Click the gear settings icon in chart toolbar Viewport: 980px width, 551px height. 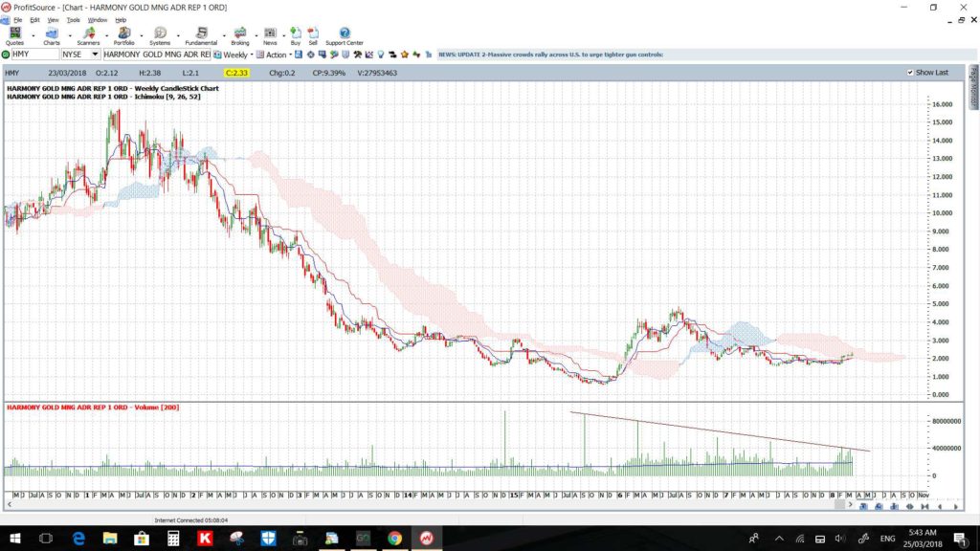tap(311, 55)
